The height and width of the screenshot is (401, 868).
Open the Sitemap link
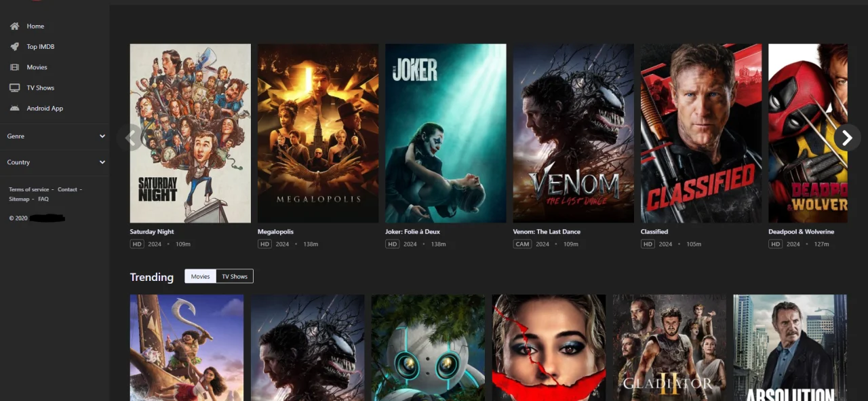pos(19,199)
